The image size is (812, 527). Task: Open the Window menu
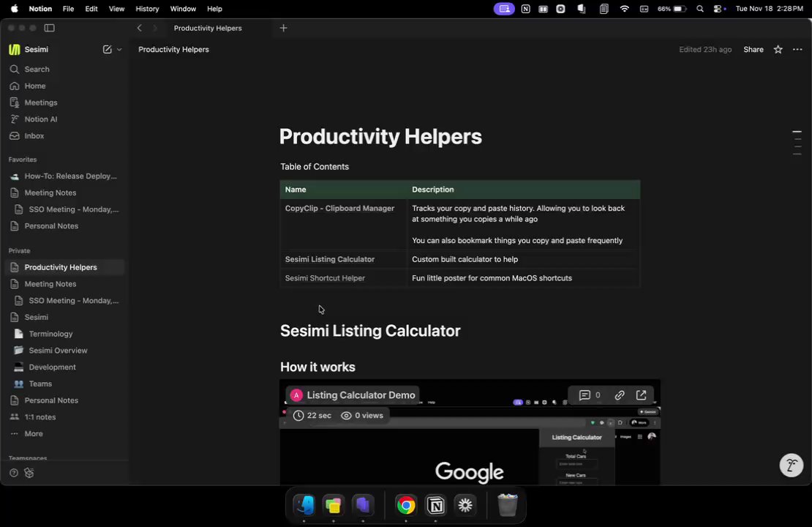click(x=183, y=9)
